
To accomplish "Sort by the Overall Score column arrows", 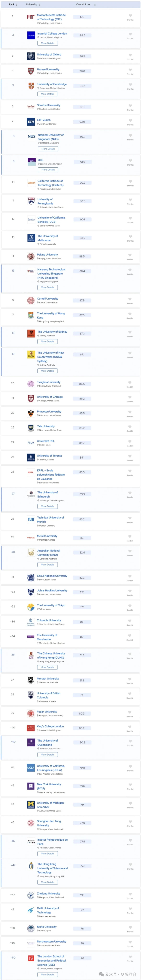I will tap(95, 5).
